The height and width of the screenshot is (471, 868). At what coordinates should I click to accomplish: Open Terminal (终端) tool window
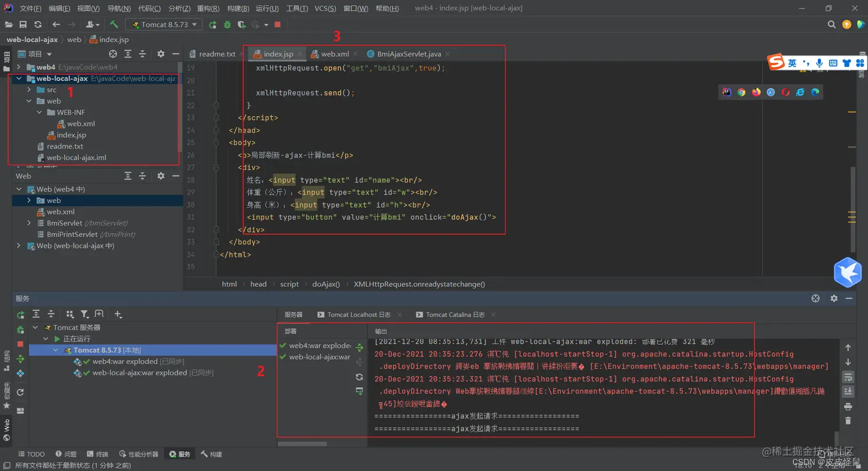[x=98, y=454]
